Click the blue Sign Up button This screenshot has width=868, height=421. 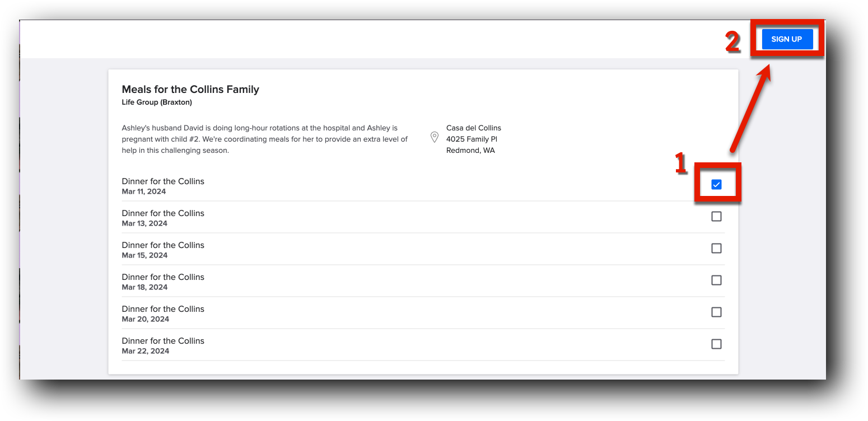[x=787, y=39]
